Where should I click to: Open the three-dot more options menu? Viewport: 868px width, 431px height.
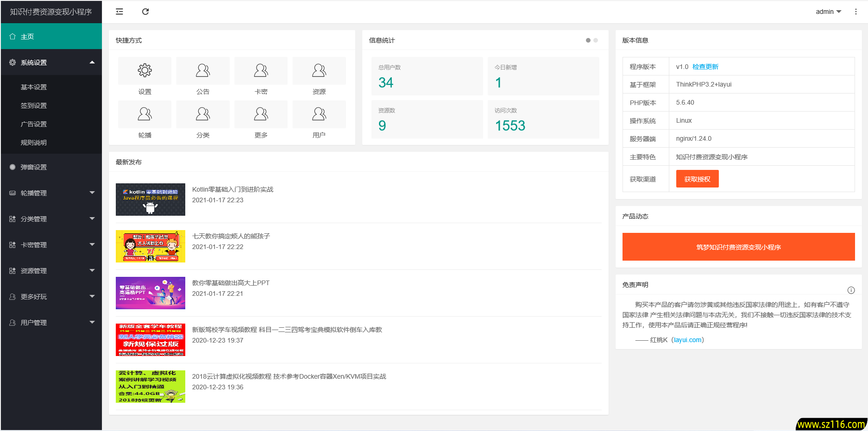coord(855,12)
